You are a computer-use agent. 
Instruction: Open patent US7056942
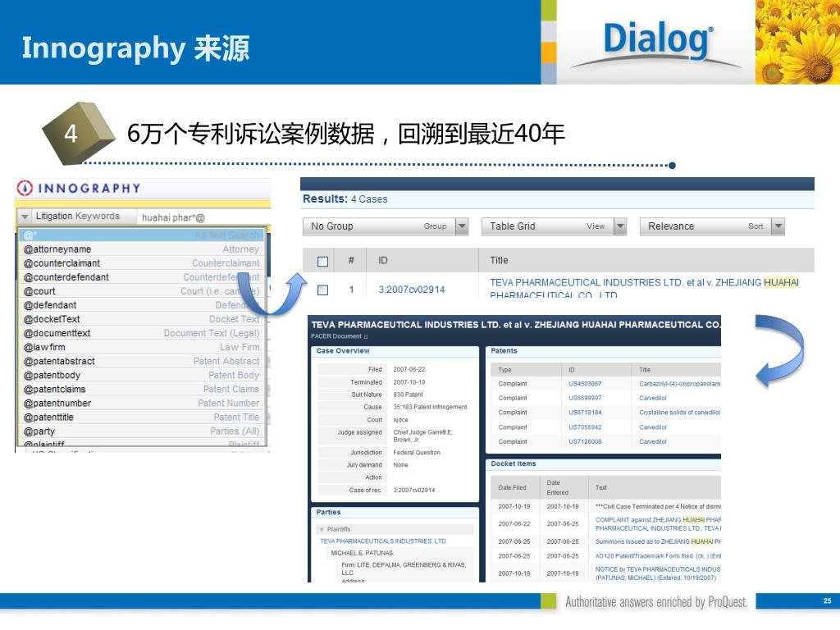click(584, 427)
